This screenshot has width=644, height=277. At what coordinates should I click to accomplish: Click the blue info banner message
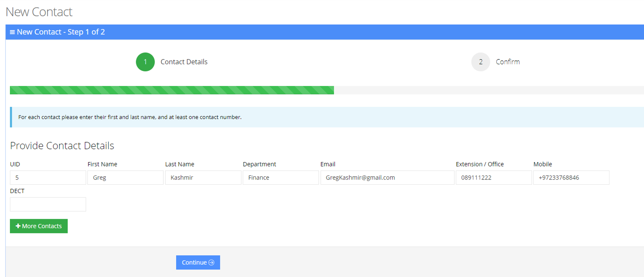130,117
